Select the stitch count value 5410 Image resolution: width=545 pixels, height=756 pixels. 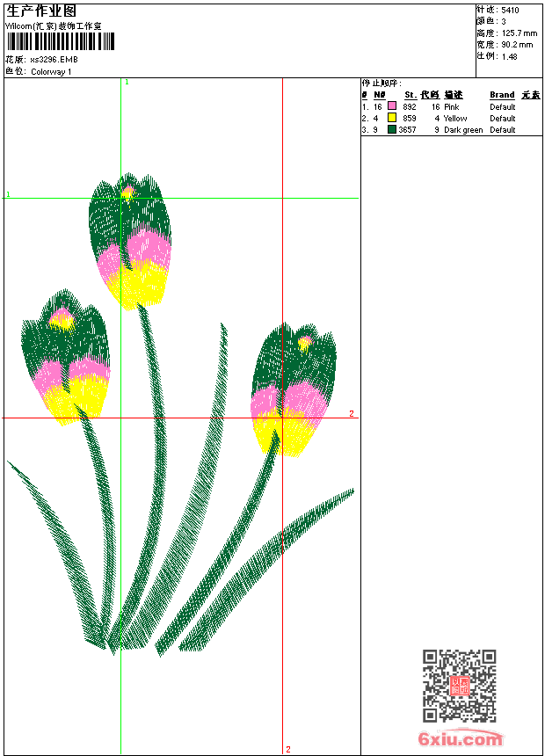pyautogui.click(x=510, y=11)
